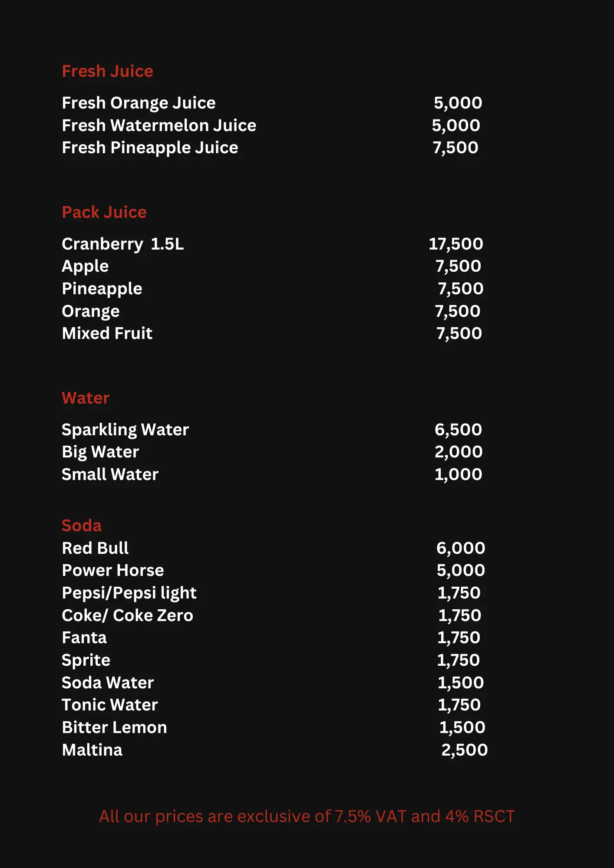Screen dimensions: 614x868
Task: Click the Soda section heading
Action: [x=82, y=526]
